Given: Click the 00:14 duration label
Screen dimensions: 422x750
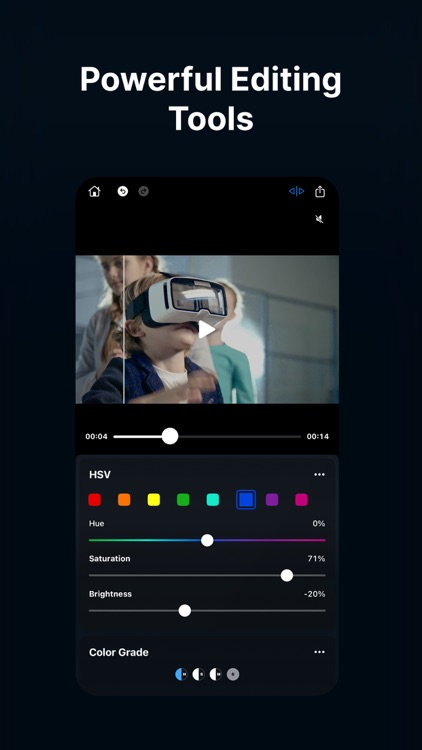Looking at the screenshot, I should (x=318, y=437).
